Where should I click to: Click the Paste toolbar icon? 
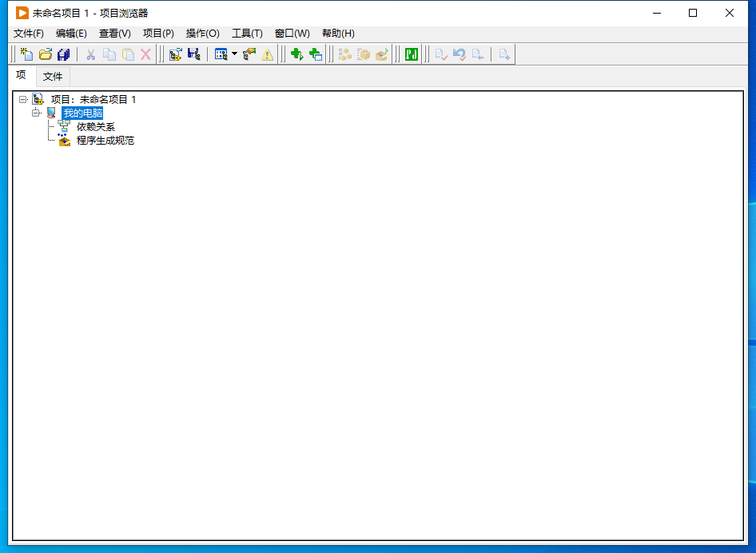(127, 54)
